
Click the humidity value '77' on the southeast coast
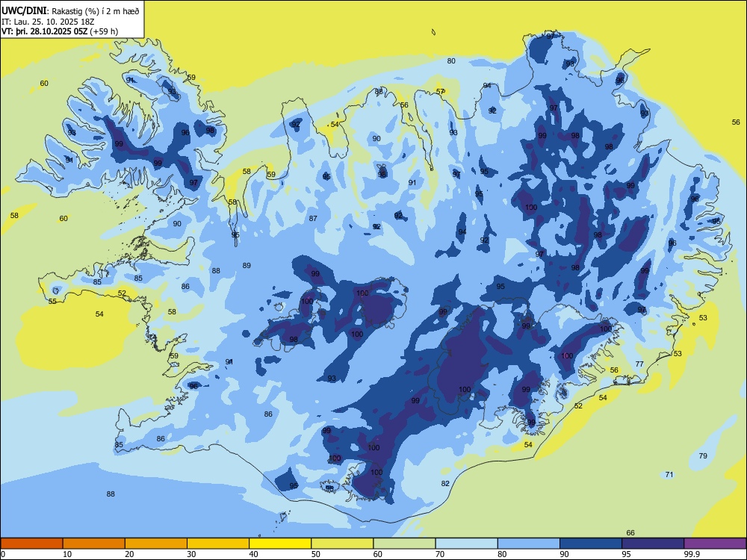639,364
